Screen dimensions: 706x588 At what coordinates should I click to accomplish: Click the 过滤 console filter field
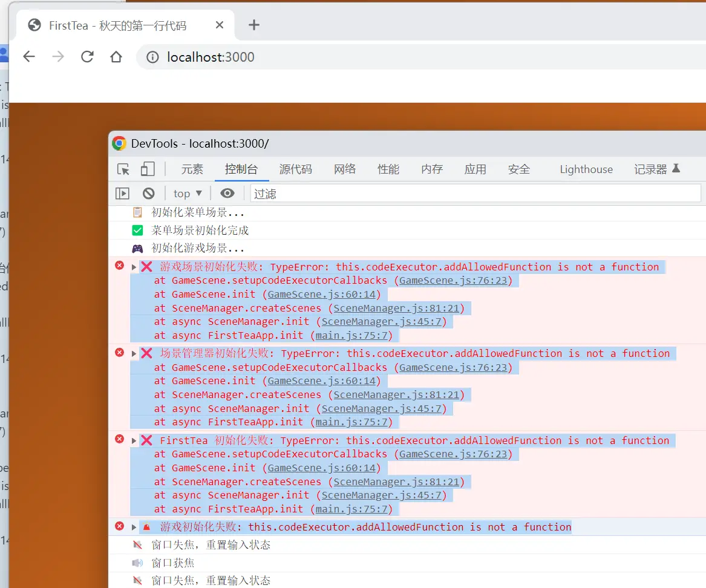pyautogui.click(x=475, y=194)
